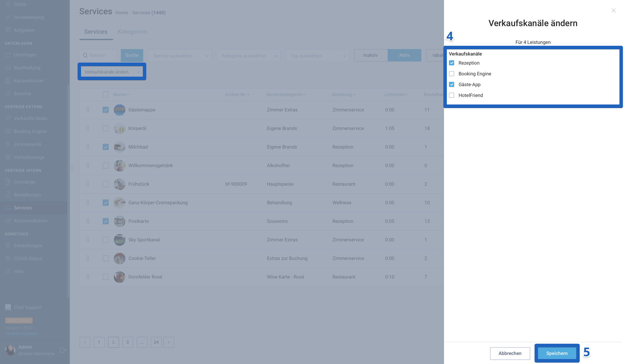This screenshot has height=364, width=624.
Task: Go to previous page arrow in pagination
Action: [x=85, y=342]
